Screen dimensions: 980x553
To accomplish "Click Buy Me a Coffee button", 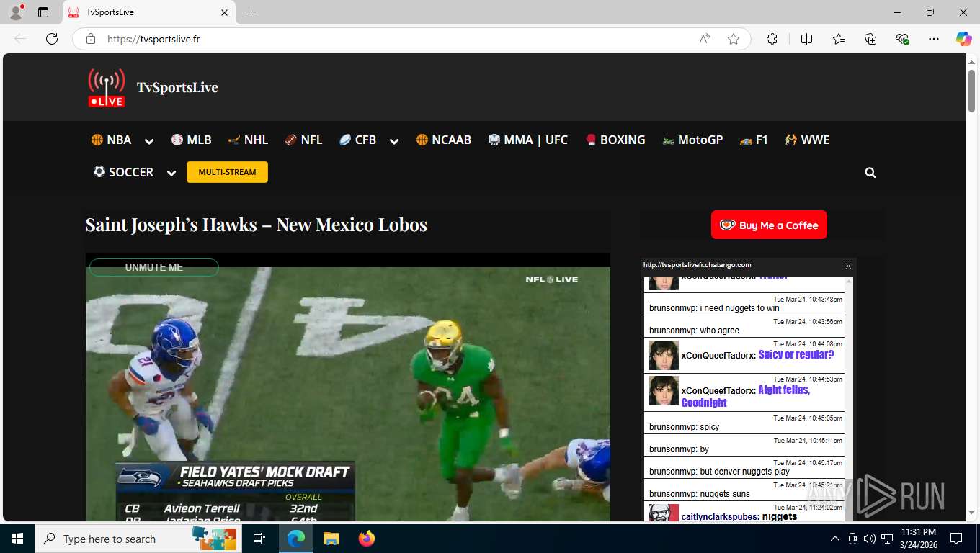I will (769, 225).
